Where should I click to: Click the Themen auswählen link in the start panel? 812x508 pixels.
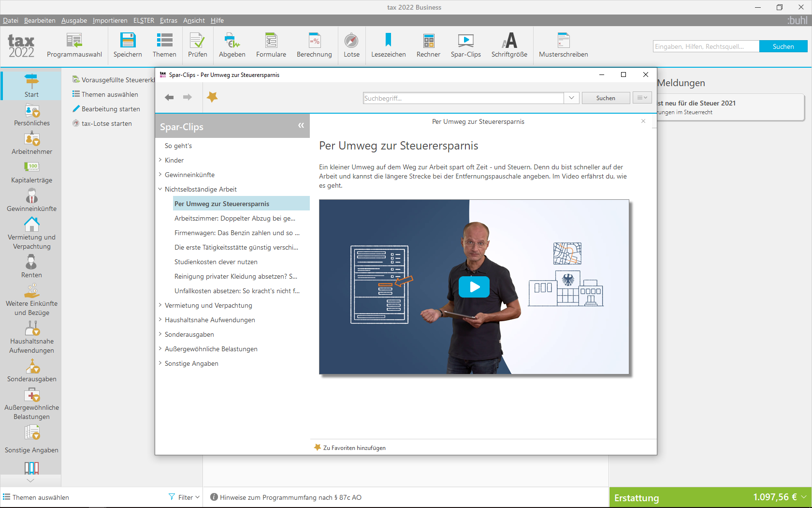[105, 94]
